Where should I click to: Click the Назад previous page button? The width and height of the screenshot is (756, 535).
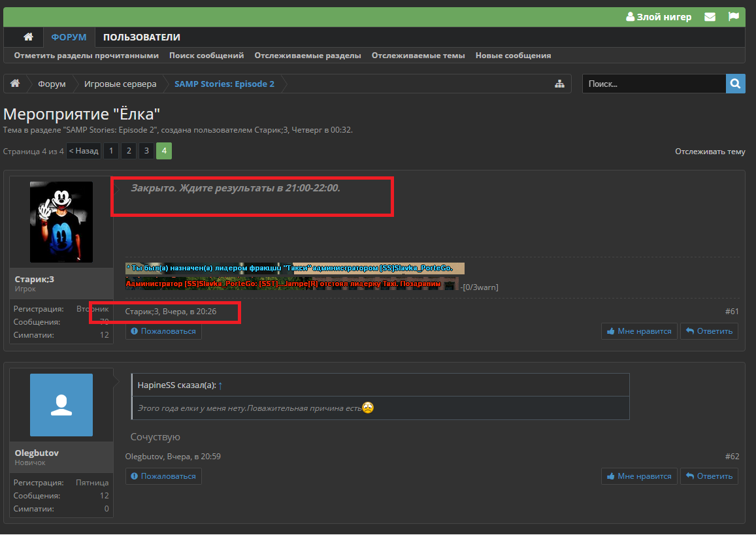pos(83,151)
